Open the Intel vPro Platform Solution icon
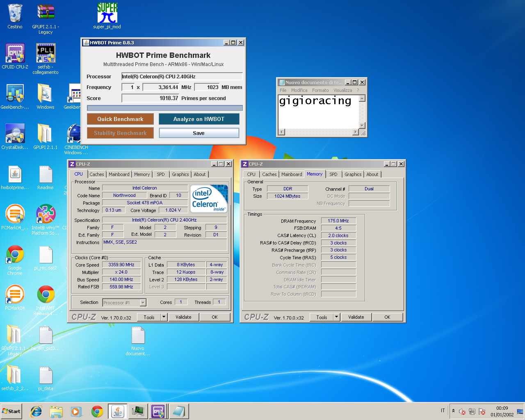525x420 pixels. pos(46,220)
